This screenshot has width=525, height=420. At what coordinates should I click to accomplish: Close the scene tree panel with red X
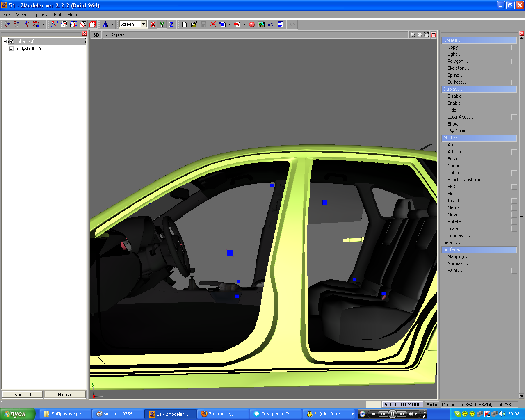(x=84, y=34)
